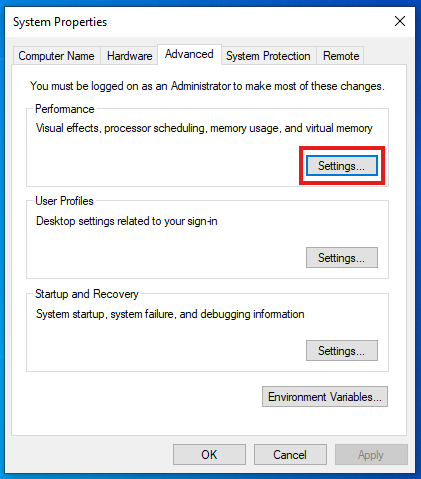The height and width of the screenshot is (479, 421).
Task: Select the Advanced tab
Action: (x=189, y=54)
